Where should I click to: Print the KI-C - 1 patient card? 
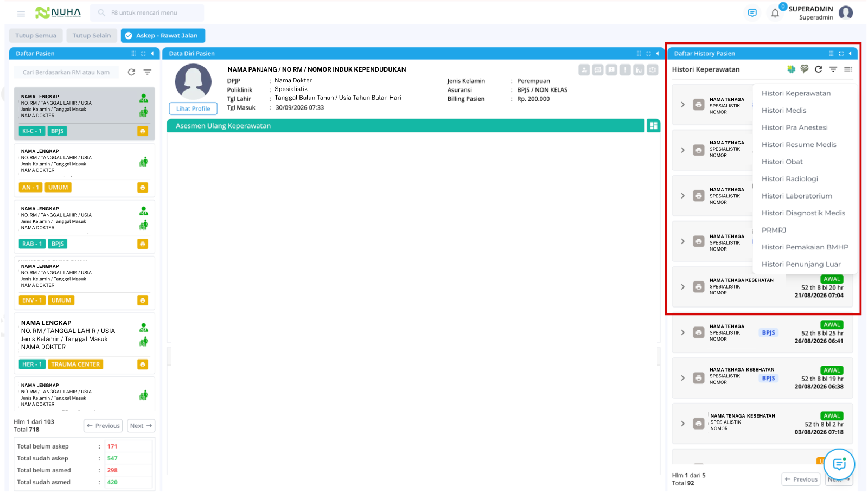143,131
